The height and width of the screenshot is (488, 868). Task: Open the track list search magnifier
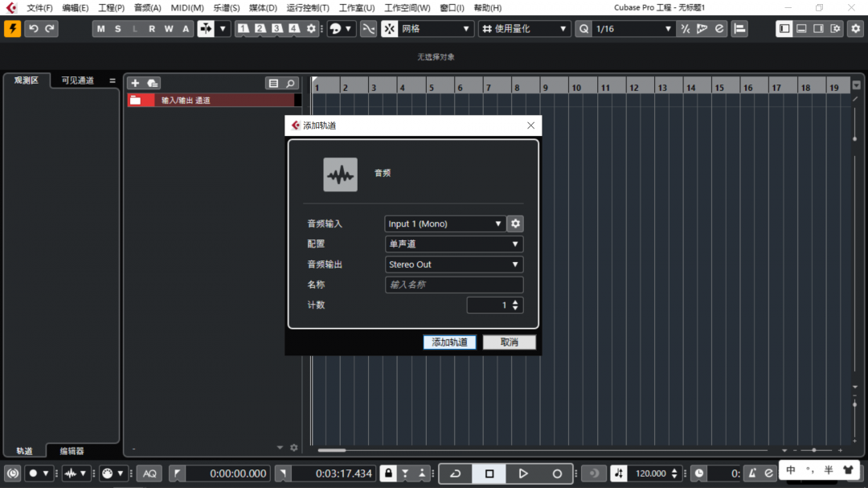[x=290, y=83]
